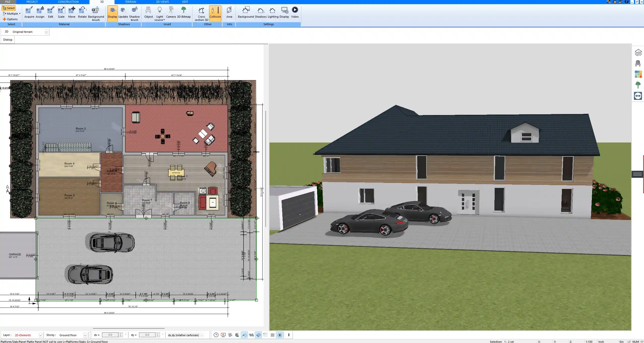This screenshot has width=644, height=343.
Task: Click the Acquire material tool
Action: (29, 13)
